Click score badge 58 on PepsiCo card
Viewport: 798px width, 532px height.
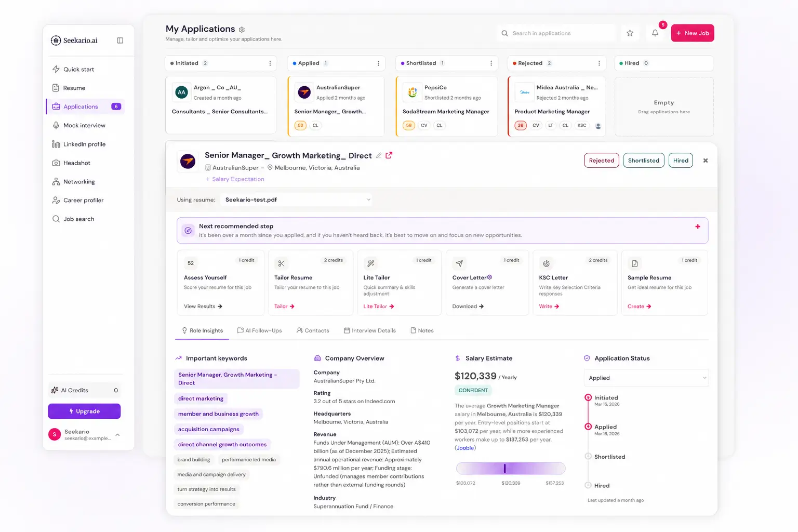(409, 125)
